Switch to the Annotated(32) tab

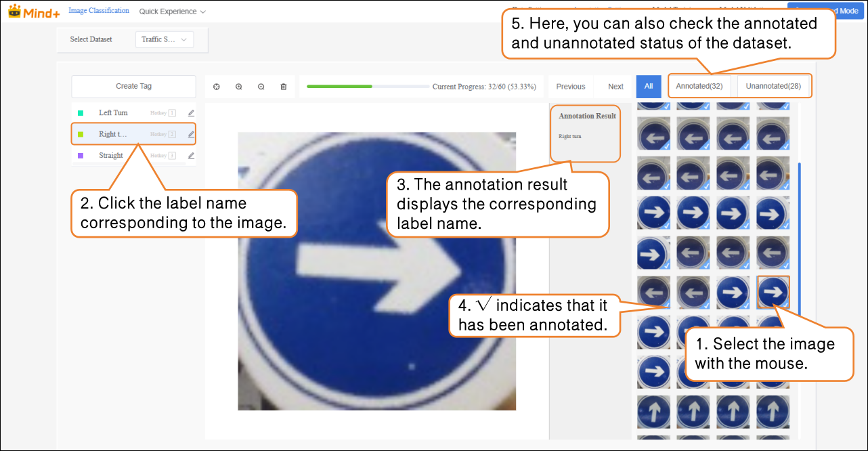[699, 86]
